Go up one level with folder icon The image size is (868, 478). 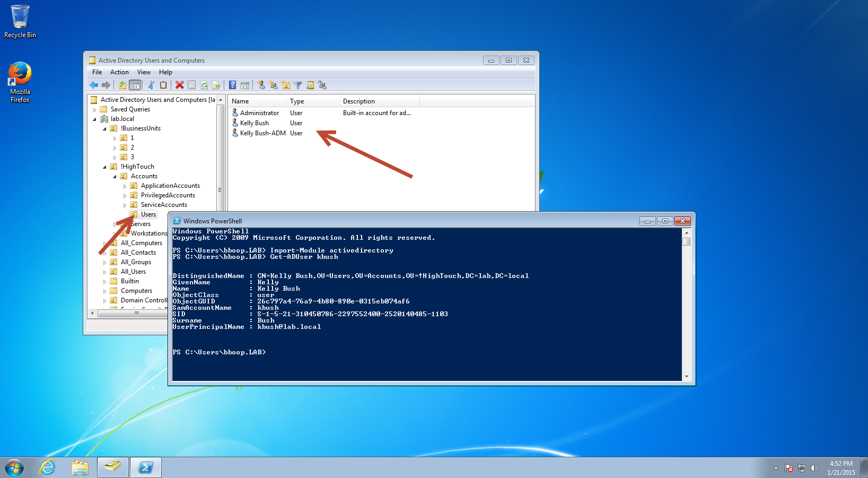(122, 85)
